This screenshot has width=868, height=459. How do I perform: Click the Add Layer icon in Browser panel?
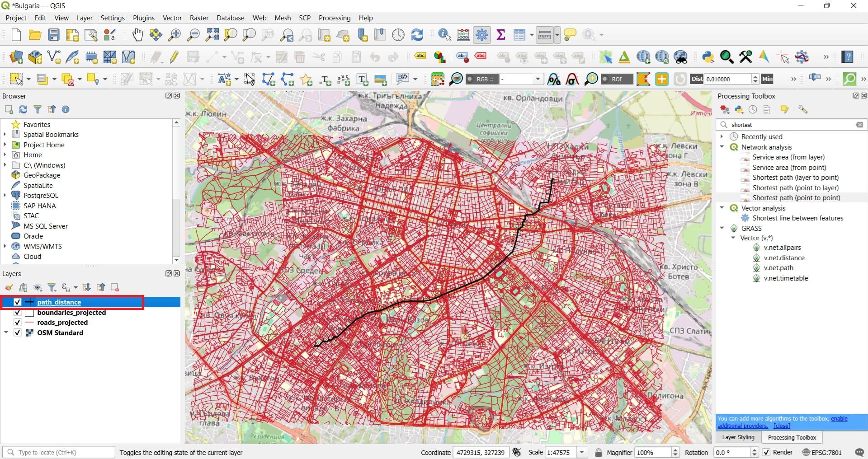tap(9, 109)
